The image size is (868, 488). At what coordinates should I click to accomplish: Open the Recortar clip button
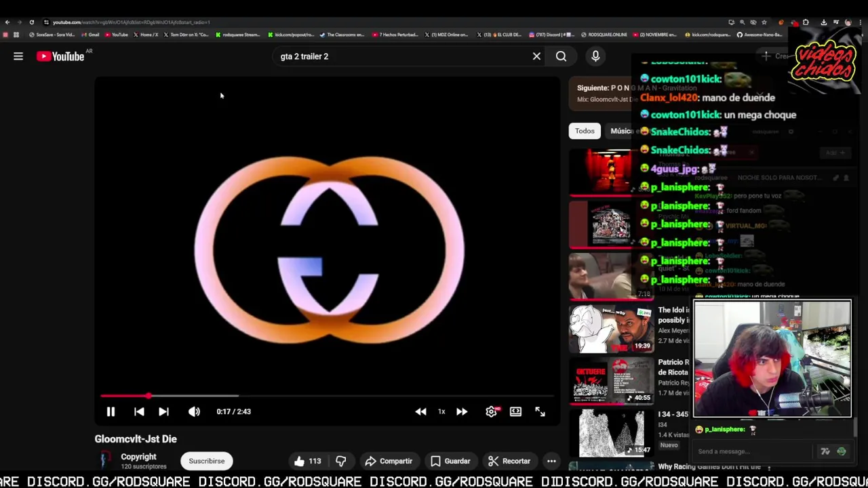[509, 461]
